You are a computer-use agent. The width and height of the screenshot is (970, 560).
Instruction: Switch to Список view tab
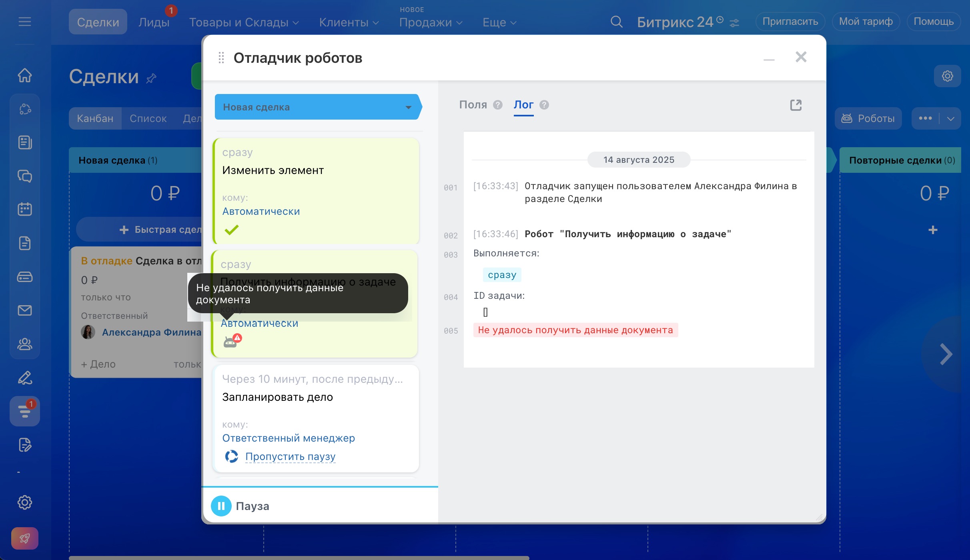click(x=148, y=118)
